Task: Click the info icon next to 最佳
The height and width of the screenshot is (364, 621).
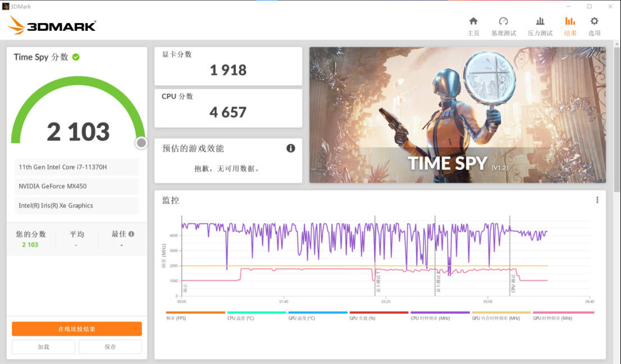Action: (131, 234)
